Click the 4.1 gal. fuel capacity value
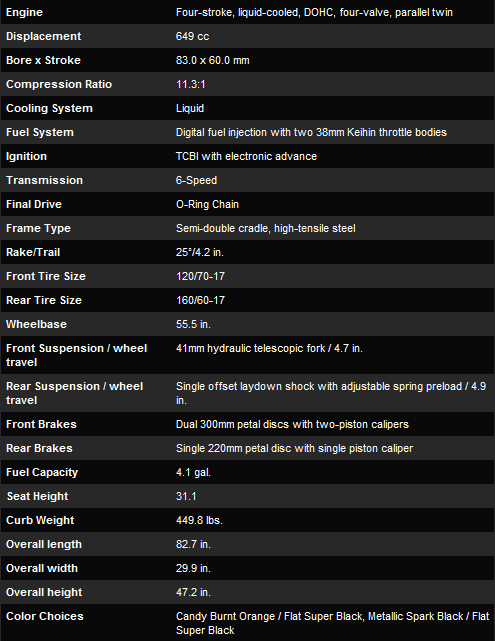Screen dimensions: 495x641 pyautogui.click(x=193, y=473)
